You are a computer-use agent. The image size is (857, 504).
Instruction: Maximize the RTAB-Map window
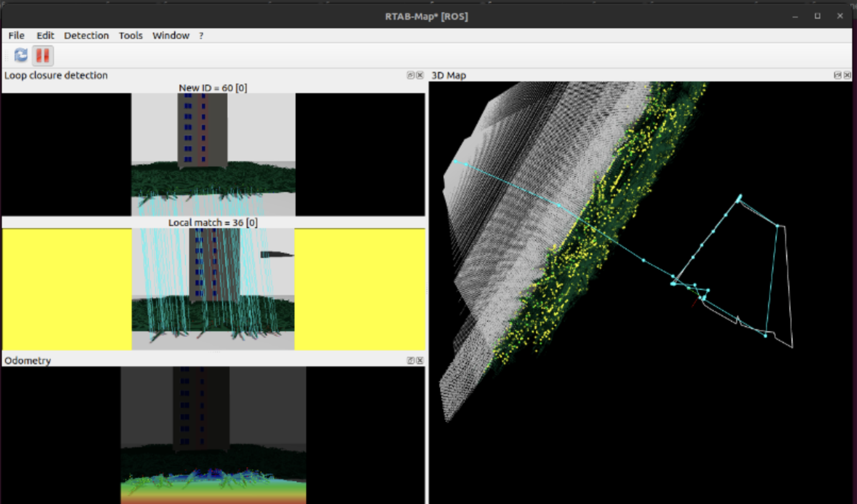pos(818,16)
